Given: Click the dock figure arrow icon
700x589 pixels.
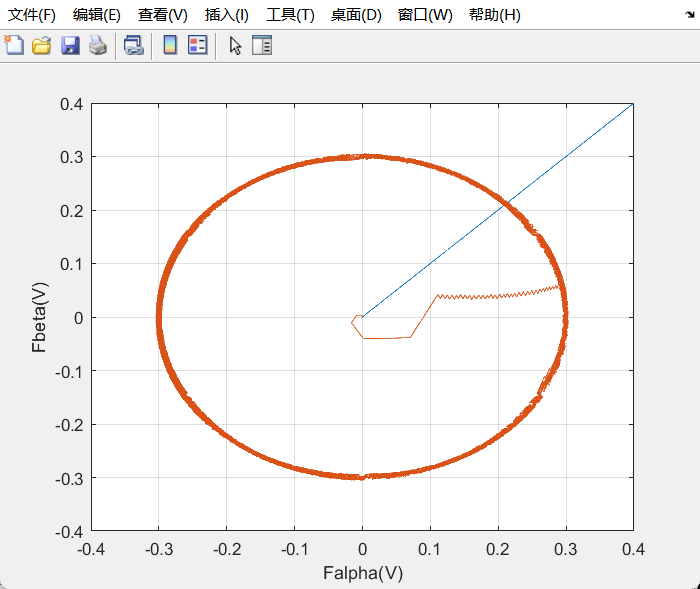Looking at the screenshot, I should (690, 15).
